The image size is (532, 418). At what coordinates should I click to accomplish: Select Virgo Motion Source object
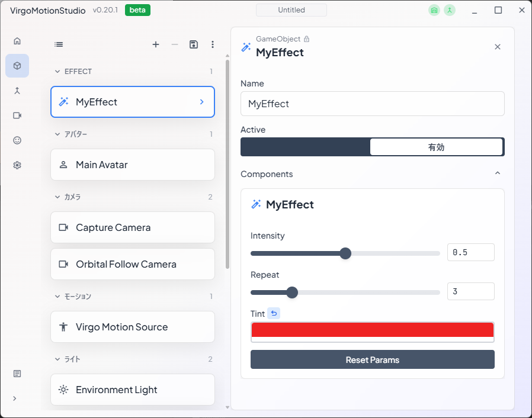click(x=133, y=327)
